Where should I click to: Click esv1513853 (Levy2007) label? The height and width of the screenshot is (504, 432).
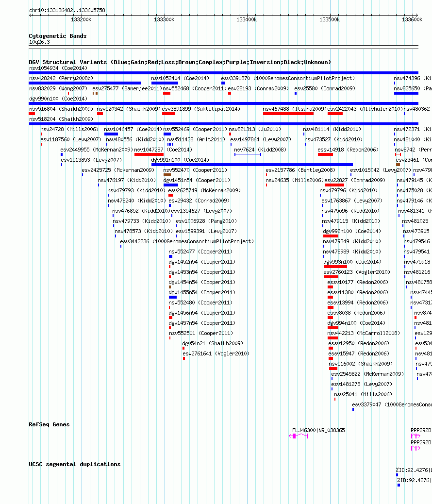[x=91, y=160]
